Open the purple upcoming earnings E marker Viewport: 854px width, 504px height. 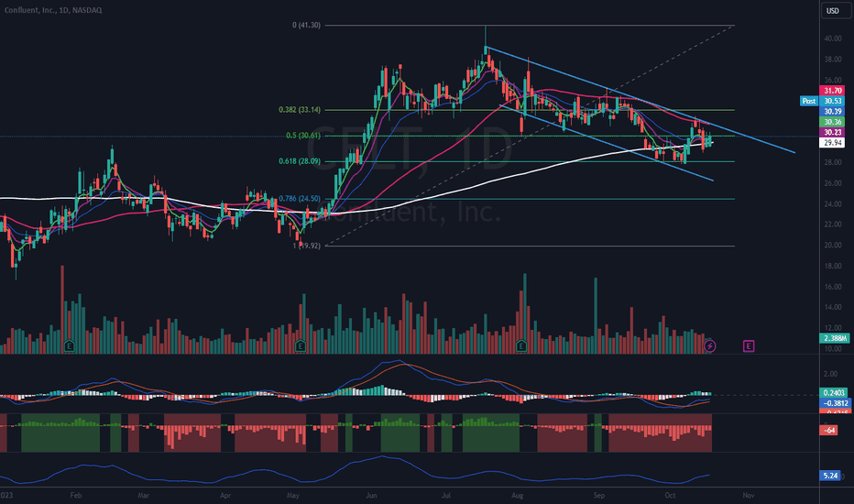pyautogui.click(x=749, y=346)
